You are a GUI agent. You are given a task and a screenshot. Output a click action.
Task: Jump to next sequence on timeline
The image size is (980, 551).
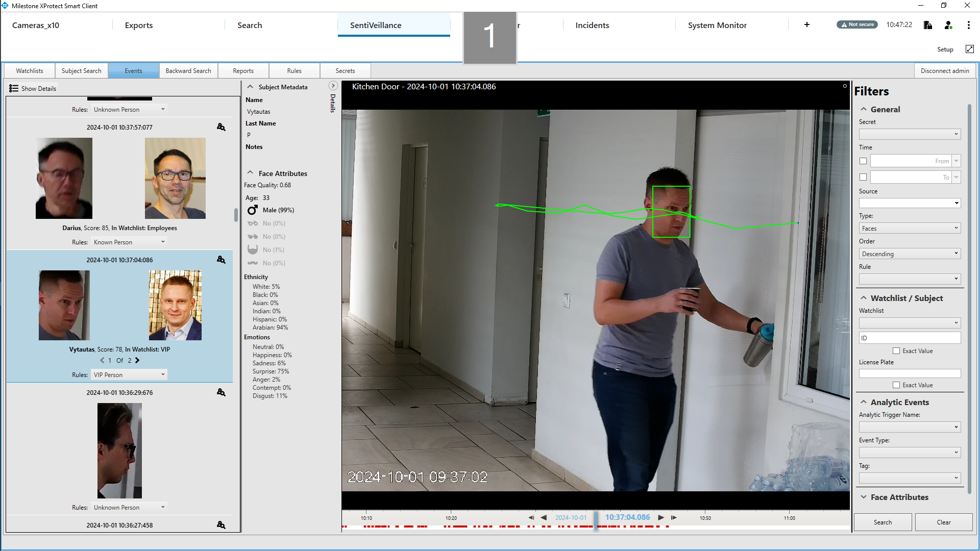pyautogui.click(x=674, y=517)
